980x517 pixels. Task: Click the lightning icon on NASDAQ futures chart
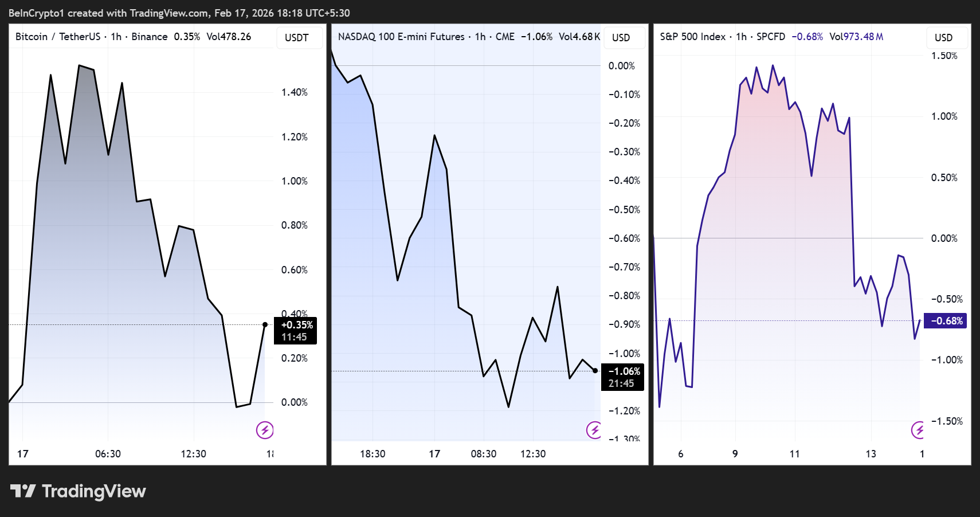pos(595,429)
